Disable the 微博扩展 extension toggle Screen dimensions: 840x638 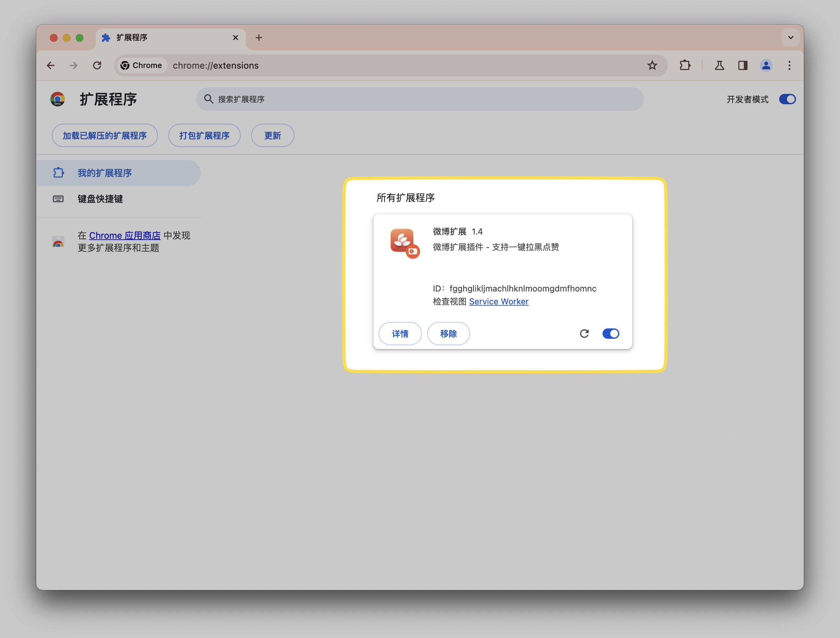[x=611, y=334]
